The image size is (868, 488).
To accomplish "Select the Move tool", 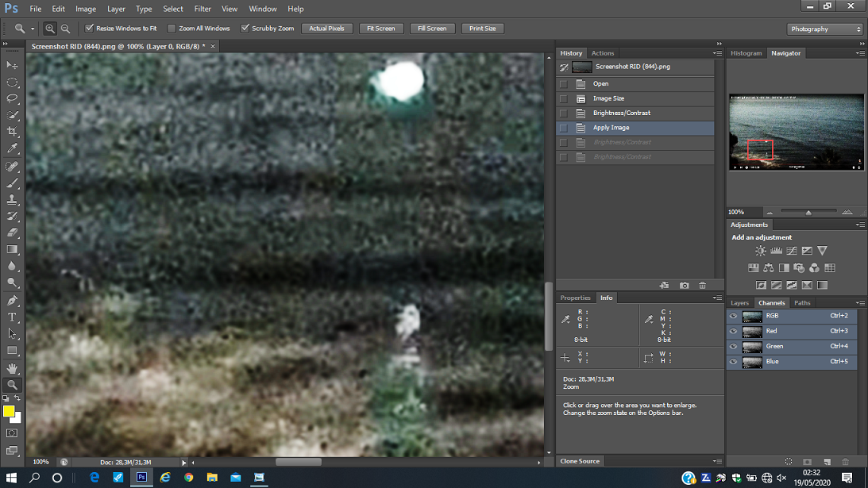I will (12, 65).
